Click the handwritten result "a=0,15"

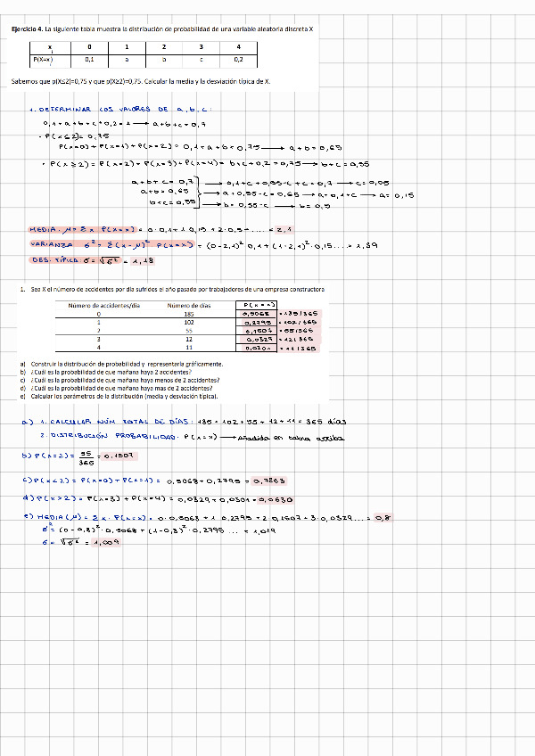396,195
